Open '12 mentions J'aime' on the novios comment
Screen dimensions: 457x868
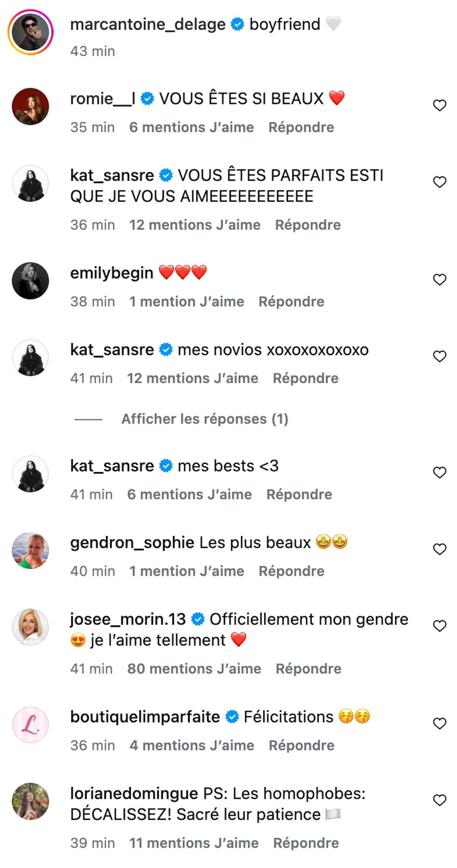pyautogui.click(x=193, y=378)
